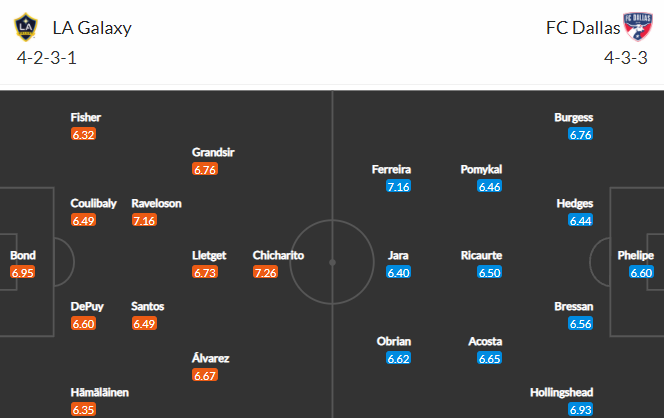Open the FC Dallas team name link
664x418 pixels.
click(x=583, y=28)
